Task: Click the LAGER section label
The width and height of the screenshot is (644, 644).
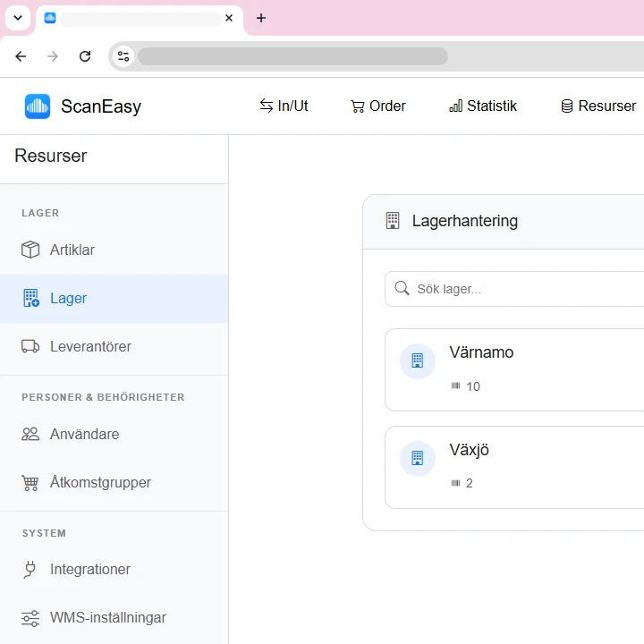Action: (x=40, y=213)
